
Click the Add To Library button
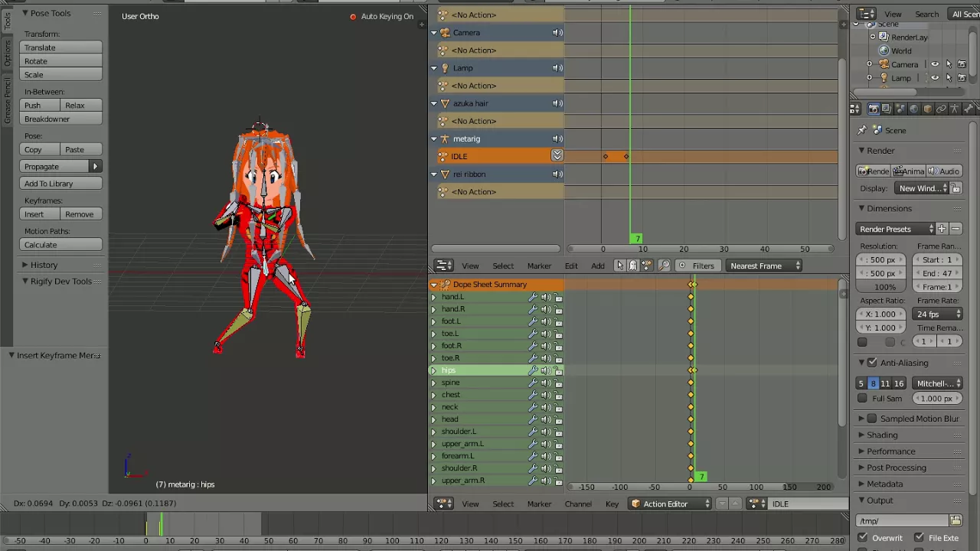[x=61, y=184]
